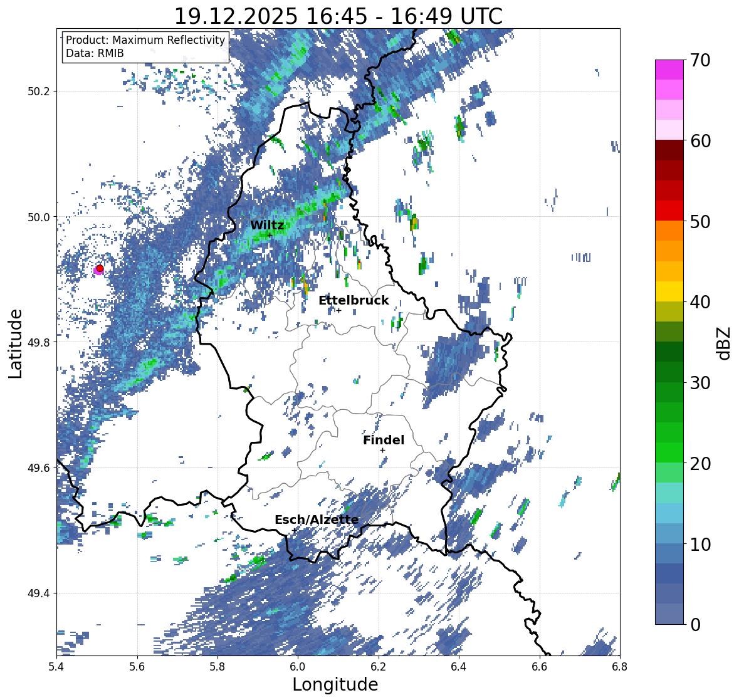Screen dimensions: 739x700
Task: Click the Ettelbruck city label
Action: (354, 300)
